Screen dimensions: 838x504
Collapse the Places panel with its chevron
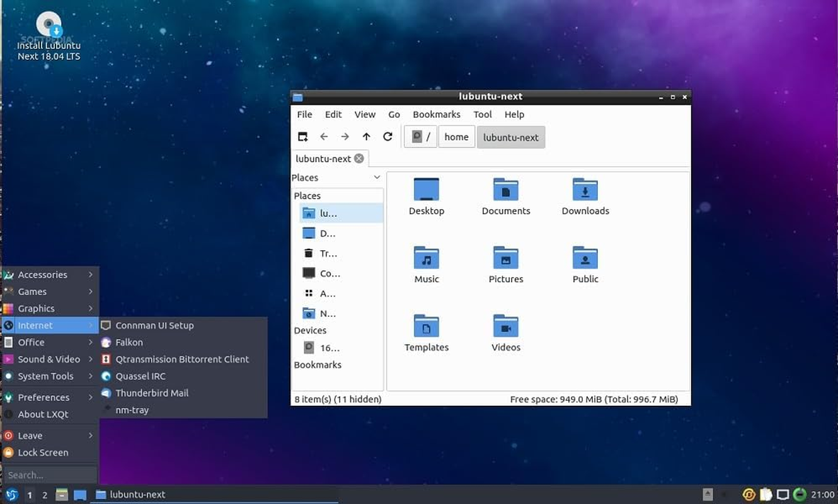click(x=377, y=177)
